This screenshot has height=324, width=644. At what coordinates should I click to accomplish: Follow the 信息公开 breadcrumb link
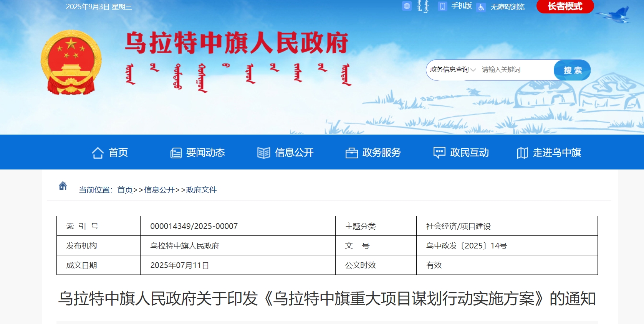pos(159,190)
